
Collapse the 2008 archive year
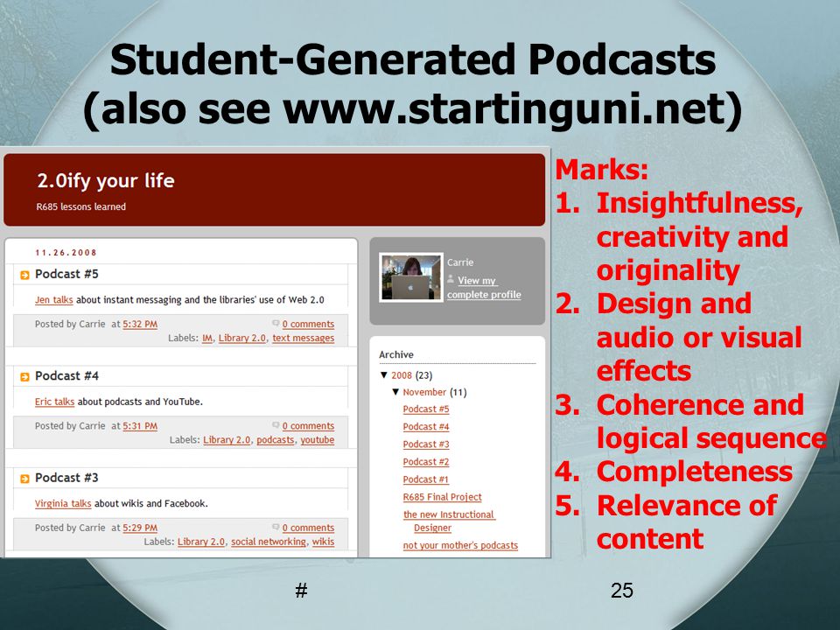point(384,375)
